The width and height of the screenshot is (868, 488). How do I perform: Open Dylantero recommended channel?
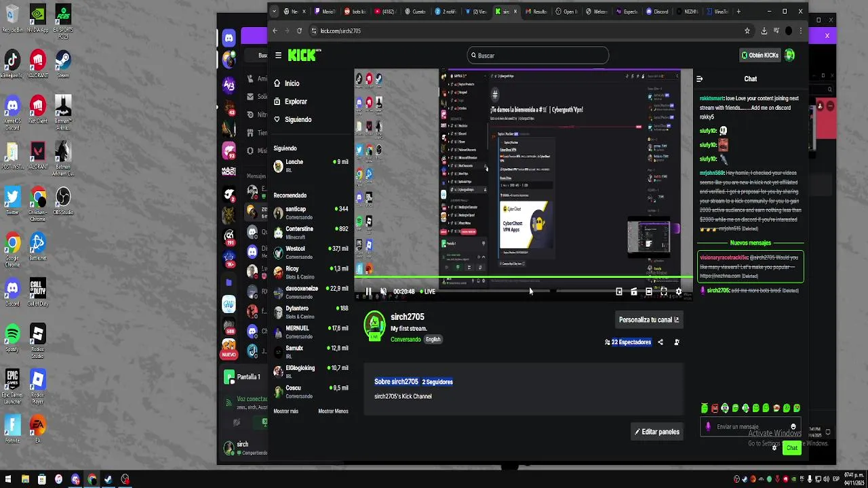311,312
